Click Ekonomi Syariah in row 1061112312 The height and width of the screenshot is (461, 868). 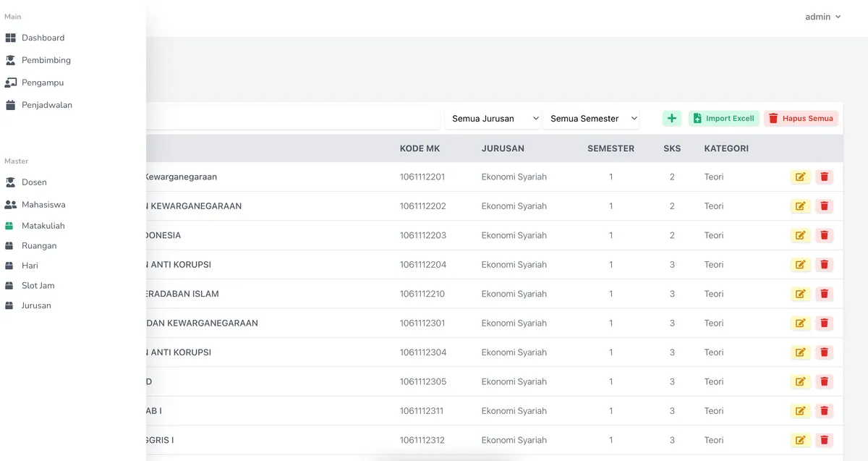point(514,440)
